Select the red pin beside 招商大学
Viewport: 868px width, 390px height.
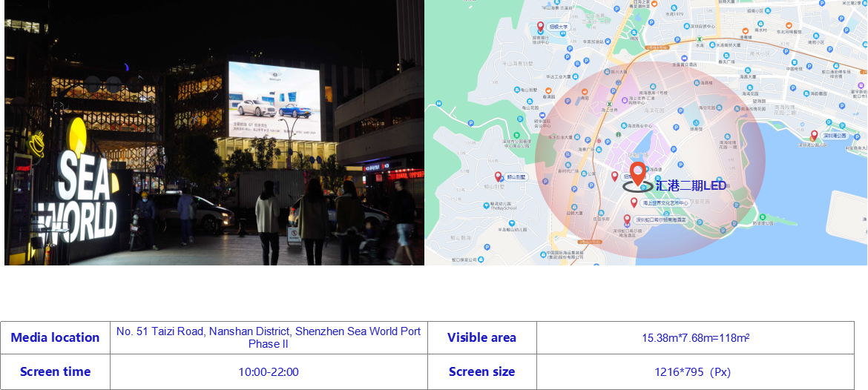pyautogui.click(x=541, y=26)
